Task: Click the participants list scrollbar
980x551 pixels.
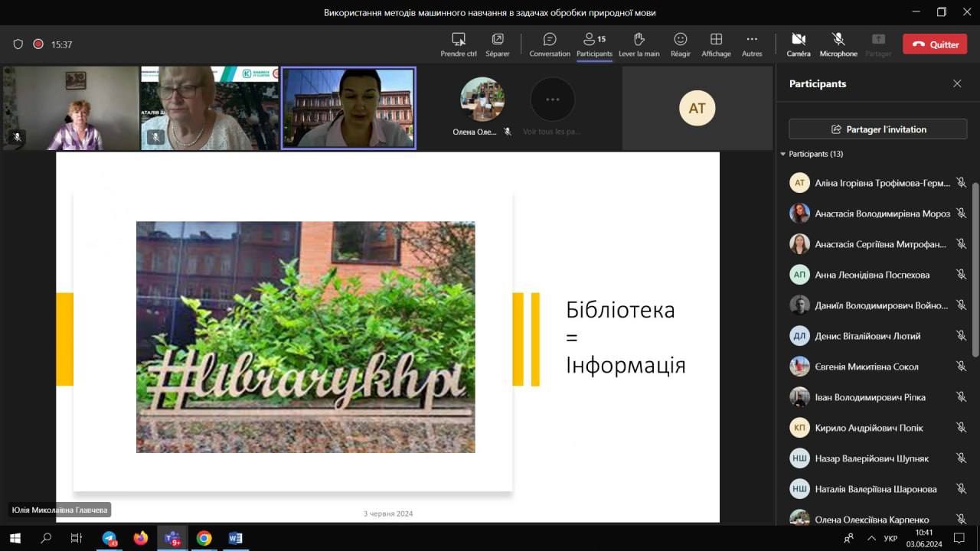Action: [975, 268]
